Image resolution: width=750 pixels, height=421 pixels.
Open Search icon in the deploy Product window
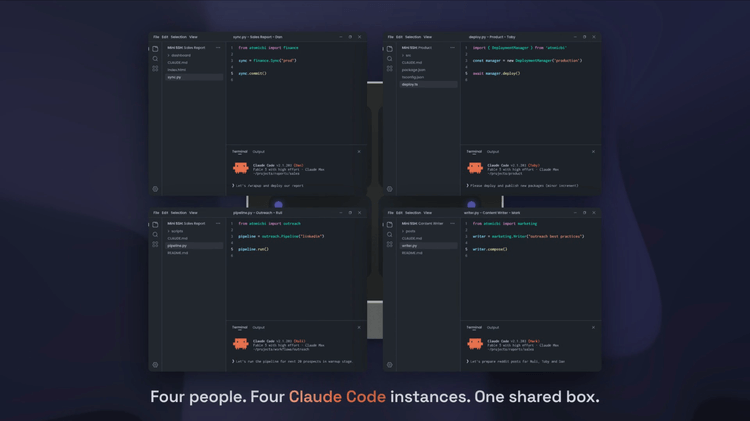point(389,59)
